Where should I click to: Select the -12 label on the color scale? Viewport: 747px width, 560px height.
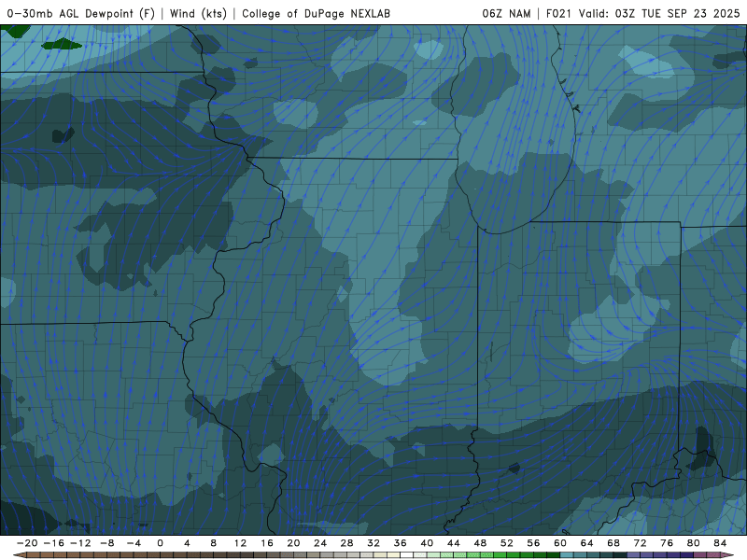(x=80, y=543)
